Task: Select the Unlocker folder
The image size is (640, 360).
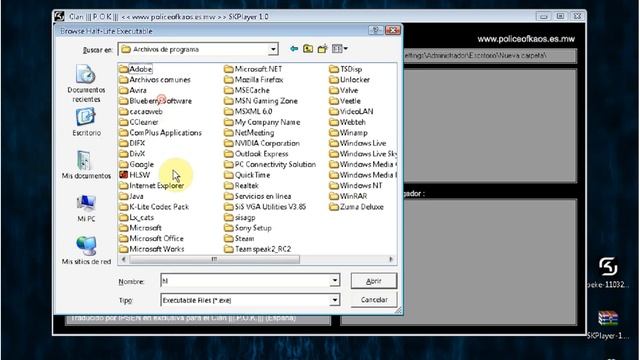Action: (x=349, y=80)
